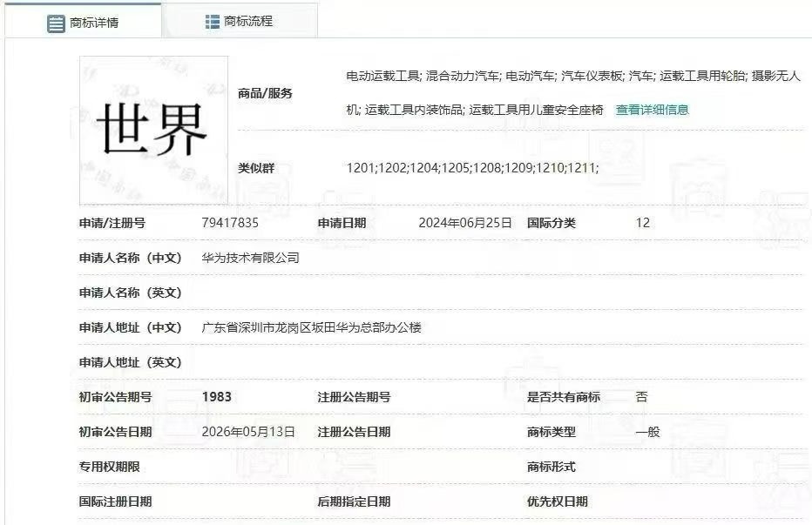Image resolution: width=812 pixels, height=525 pixels.
Task: Click the address 广东省深圳市龙岗区坂田华为总部办公楼
Action: [311, 327]
